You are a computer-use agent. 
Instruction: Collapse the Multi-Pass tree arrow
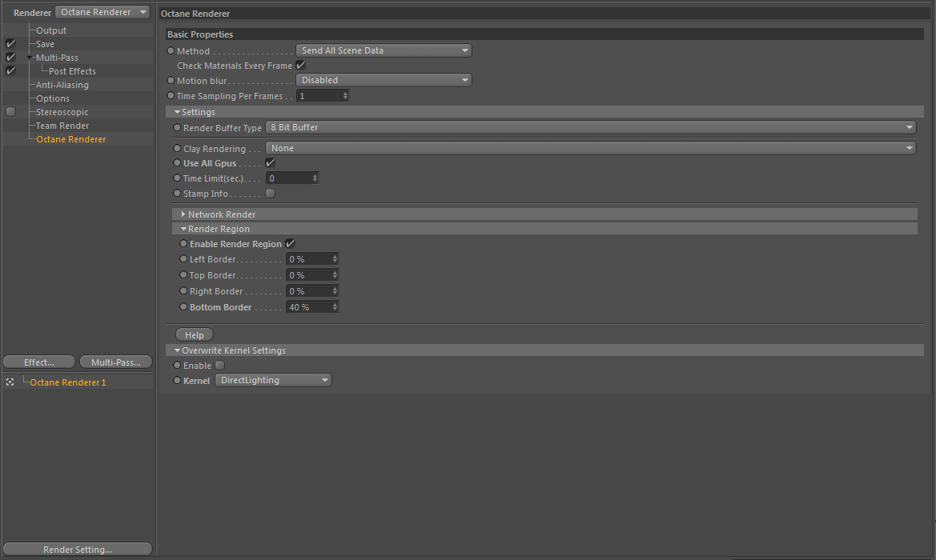[x=30, y=58]
